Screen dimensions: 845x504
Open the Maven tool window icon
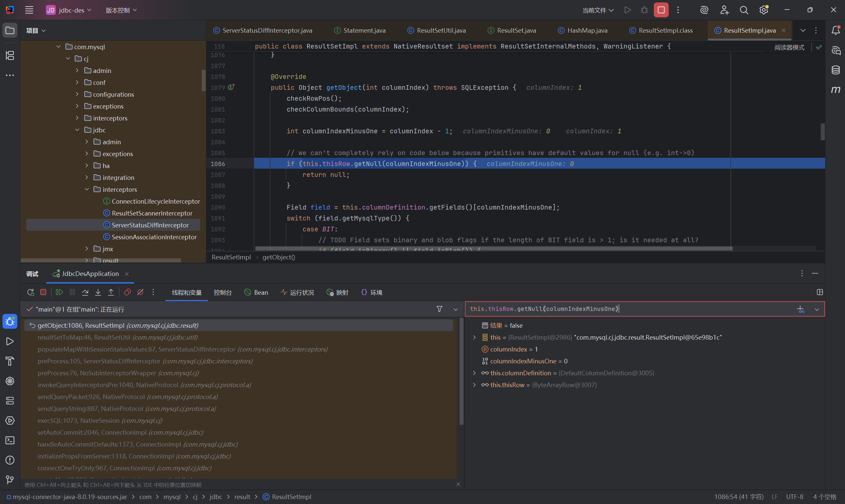[x=835, y=90]
